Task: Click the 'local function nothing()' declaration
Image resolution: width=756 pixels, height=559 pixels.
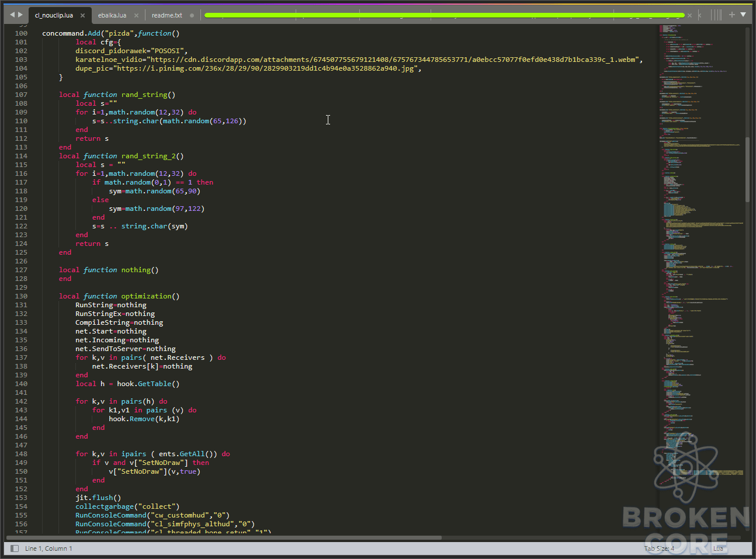Action: (109, 270)
